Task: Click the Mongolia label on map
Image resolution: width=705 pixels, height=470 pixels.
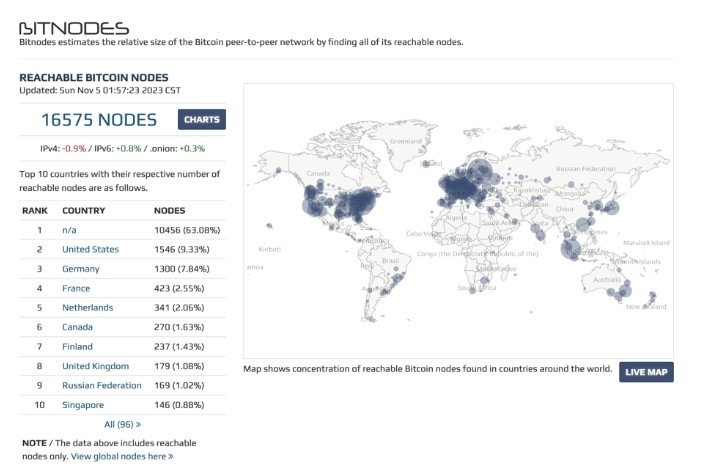Action: (x=570, y=193)
